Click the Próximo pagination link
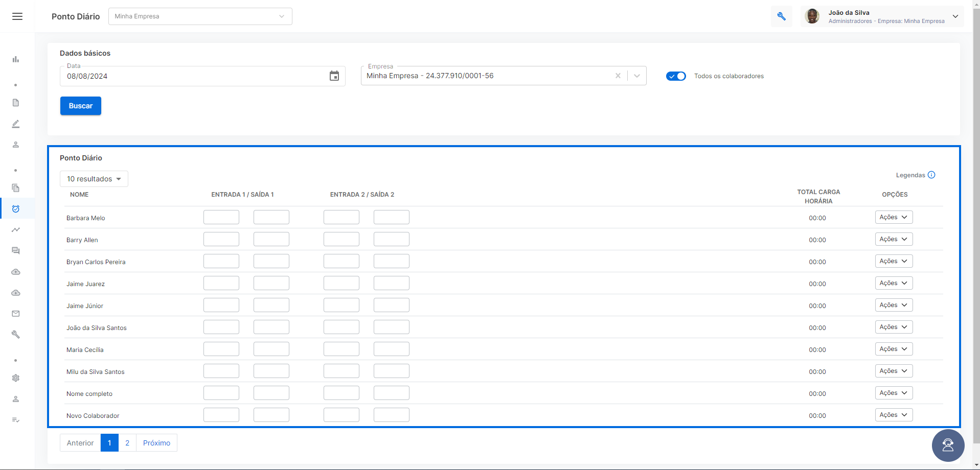980x470 pixels. coord(156,443)
